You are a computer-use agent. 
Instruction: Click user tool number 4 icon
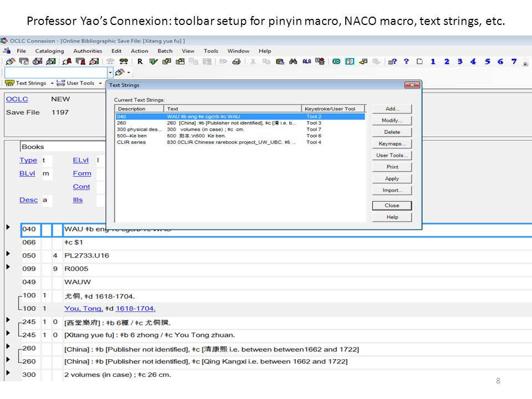pyautogui.click(x=473, y=62)
